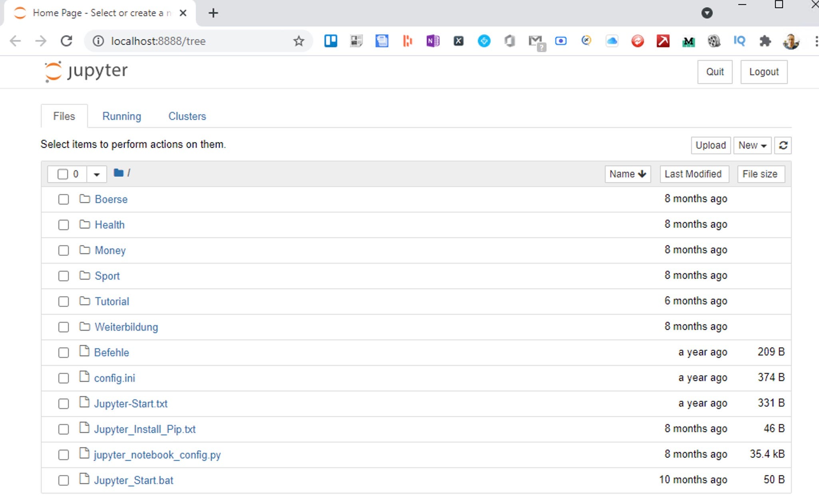Tick the checkbox for config.ini
Viewport: 819px width, 504px height.
click(64, 378)
